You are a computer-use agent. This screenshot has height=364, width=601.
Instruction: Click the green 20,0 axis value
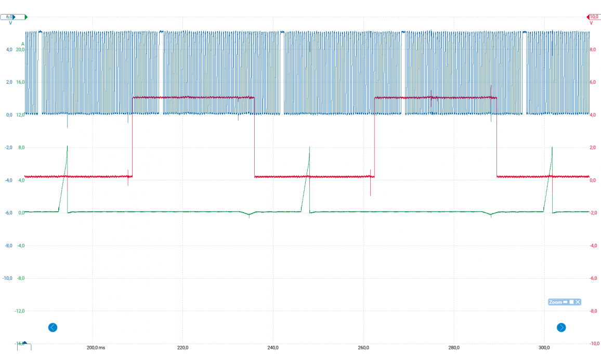pyautogui.click(x=20, y=50)
